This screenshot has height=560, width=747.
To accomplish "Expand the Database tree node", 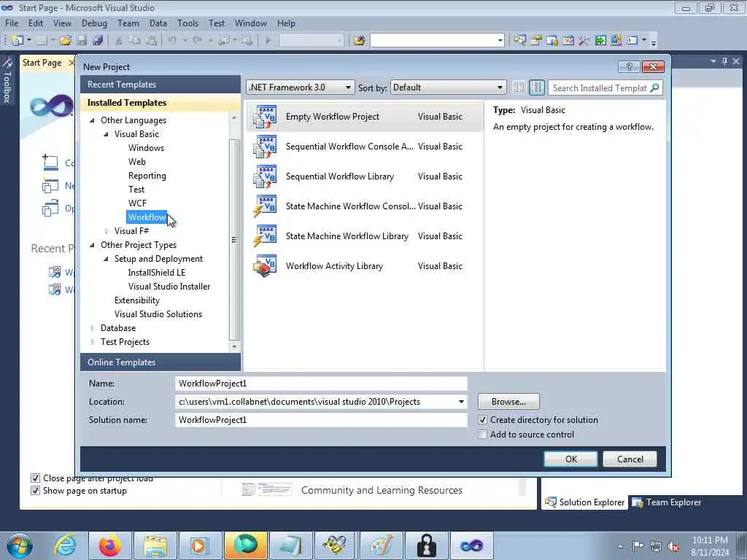I will (x=93, y=328).
